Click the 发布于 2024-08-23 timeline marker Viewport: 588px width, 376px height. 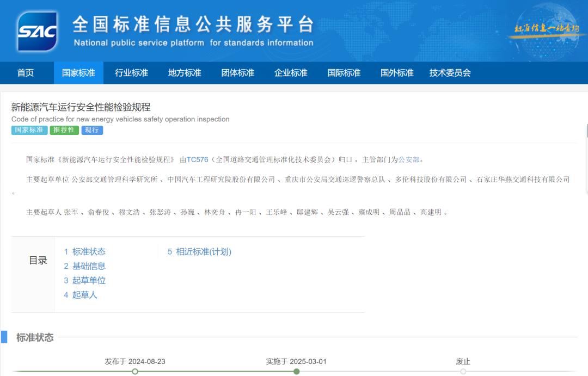(x=135, y=371)
